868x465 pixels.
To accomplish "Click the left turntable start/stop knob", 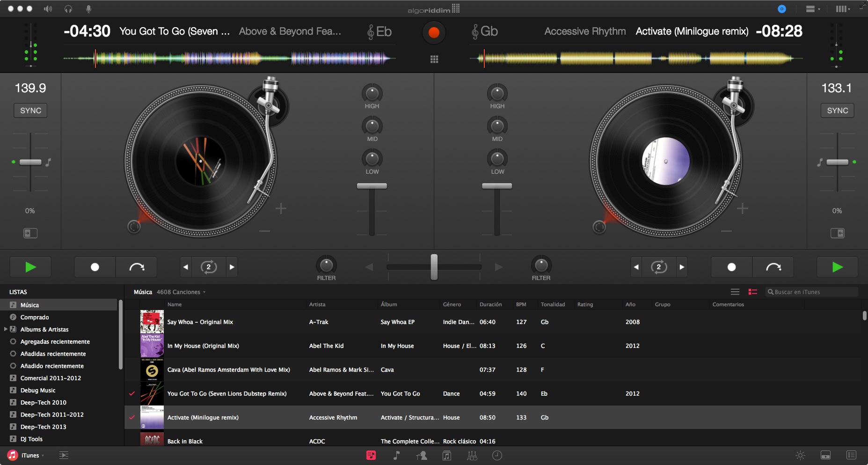I will pos(134,227).
